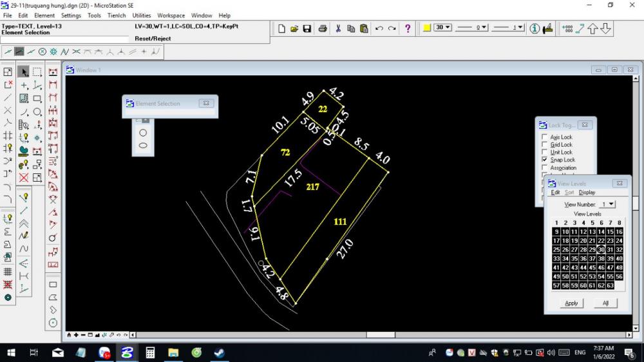Click the down arrow icon in the top toolbar
Image resolution: width=644 pixels, height=362 pixels.
click(605, 28)
